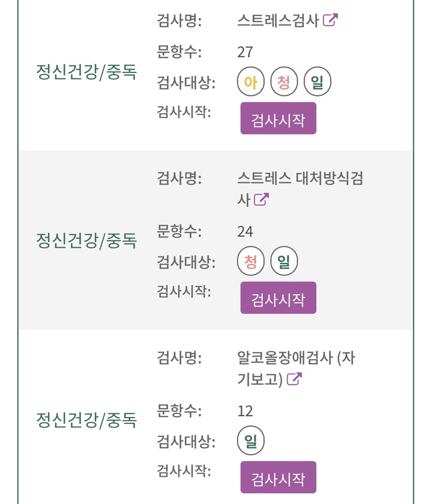The width and height of the screenshot is (431, 504).
Task: Select 정신건강/중독 category in 스트레스 대처방식검사 row
Action: (x=86, y=241)
